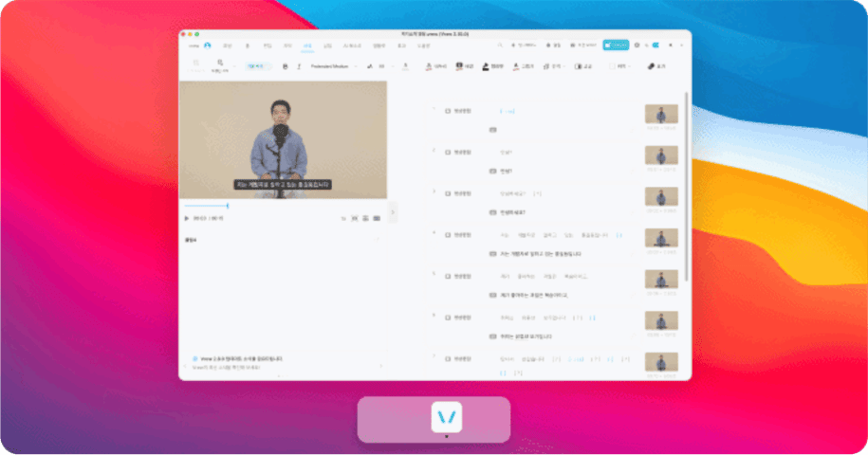Click the font size icon in the toolbar
Viewport: 868px width, 455px height.
click(x=370, y=66)
